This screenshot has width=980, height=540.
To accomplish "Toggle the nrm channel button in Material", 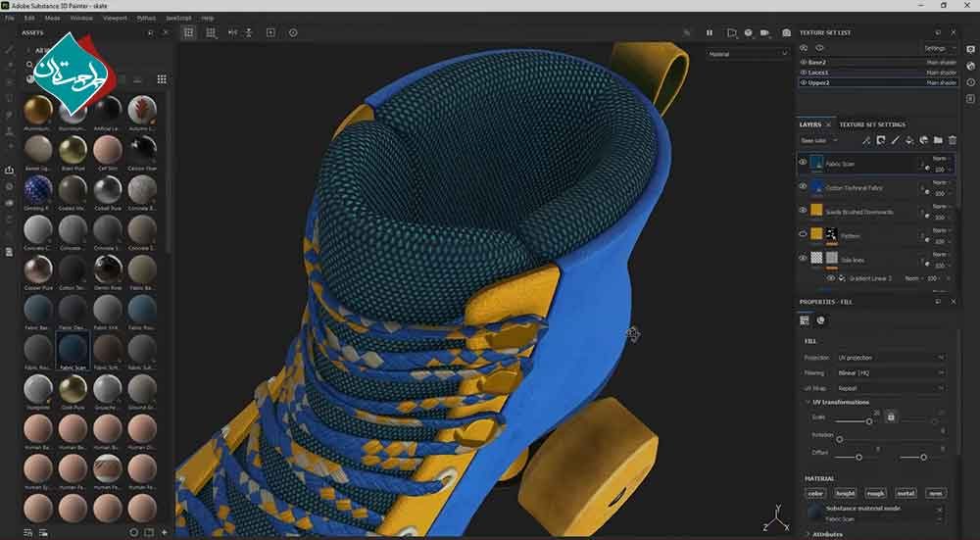I will (x=936, y=493).
